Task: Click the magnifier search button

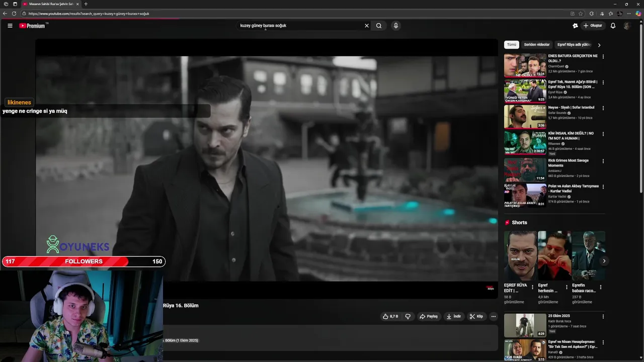Action: [x=379, y=26]
